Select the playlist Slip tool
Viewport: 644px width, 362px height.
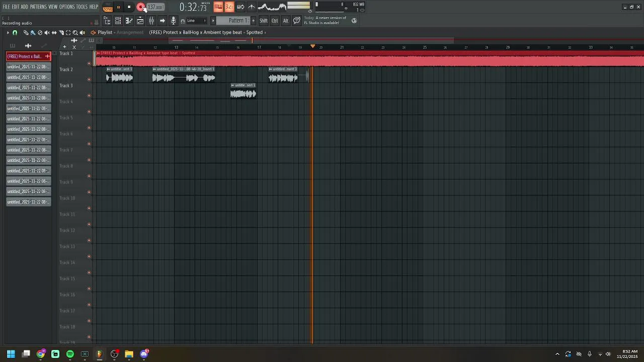[54, 33]
